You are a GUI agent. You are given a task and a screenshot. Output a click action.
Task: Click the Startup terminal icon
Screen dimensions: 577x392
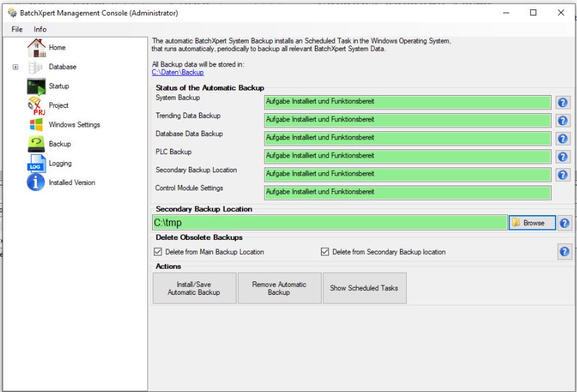pos(36,86)
